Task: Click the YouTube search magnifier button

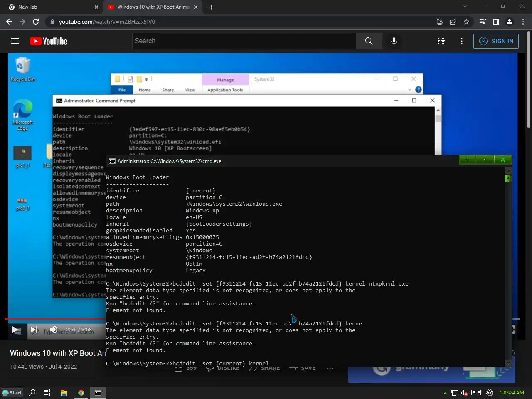Action: pos(369,41)
